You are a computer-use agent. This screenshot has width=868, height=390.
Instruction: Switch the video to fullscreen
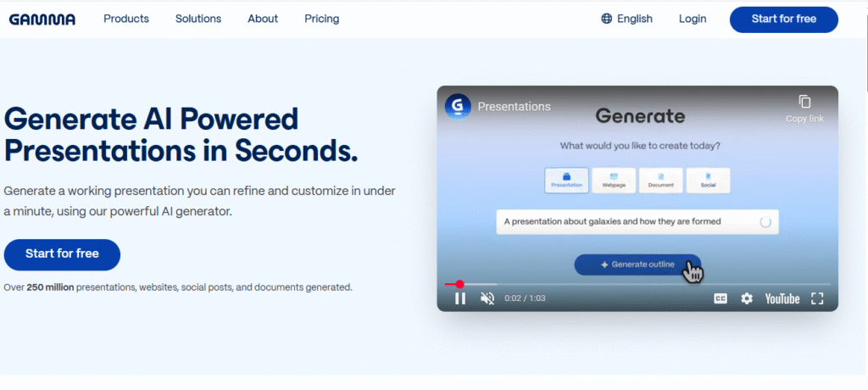click(817, 298)
